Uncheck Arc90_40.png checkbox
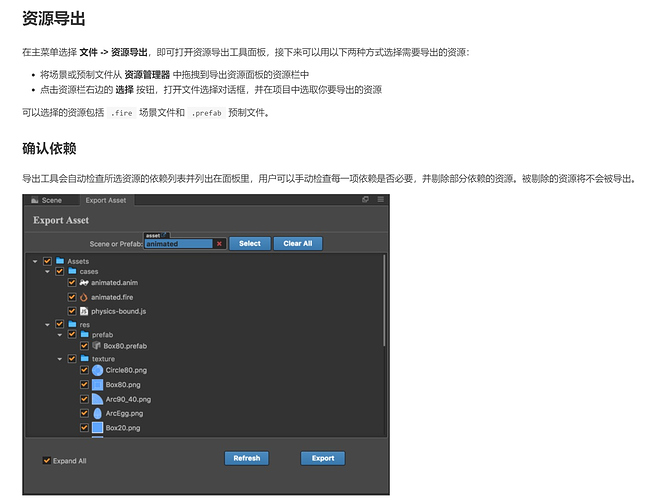The image size is (655, 500). tap(84, 399)
